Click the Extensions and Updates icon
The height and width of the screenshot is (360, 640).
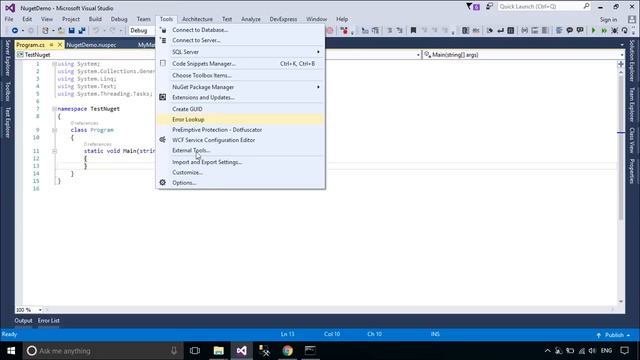[162, 97]
